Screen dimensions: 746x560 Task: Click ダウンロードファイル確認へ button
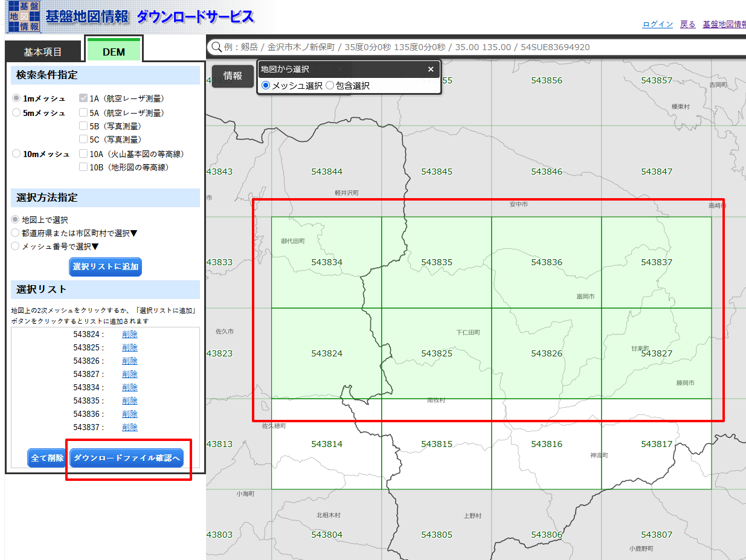126,458
